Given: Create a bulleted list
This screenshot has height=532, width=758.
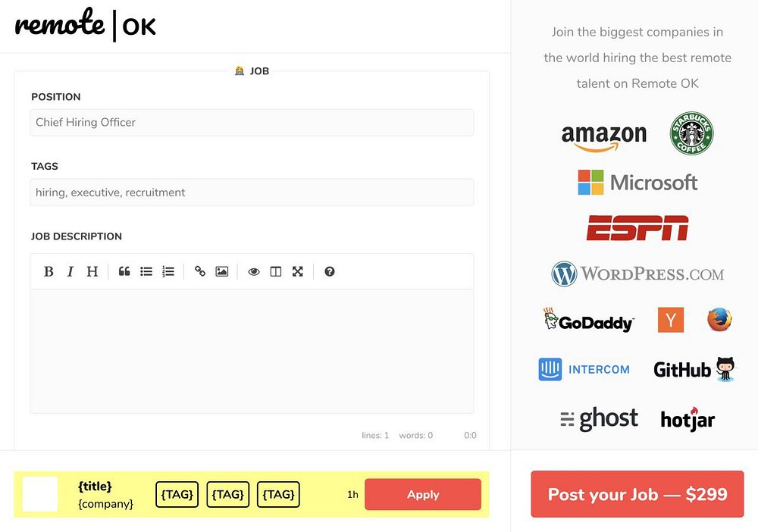Looking at the screenshot, I should tap(146, 271).
